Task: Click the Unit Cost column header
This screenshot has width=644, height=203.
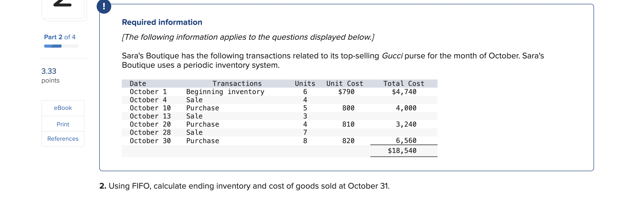Action: 344,84
